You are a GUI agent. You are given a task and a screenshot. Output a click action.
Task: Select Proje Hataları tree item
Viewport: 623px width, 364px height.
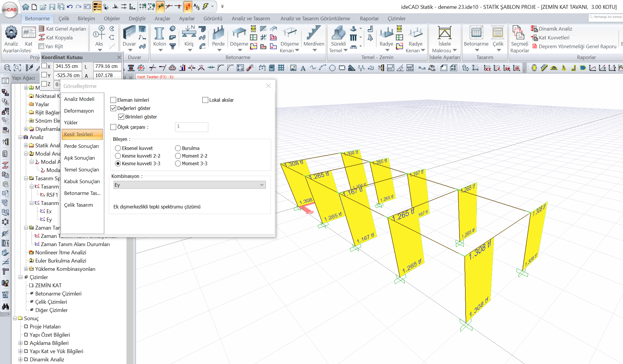[x=45, y=327]
